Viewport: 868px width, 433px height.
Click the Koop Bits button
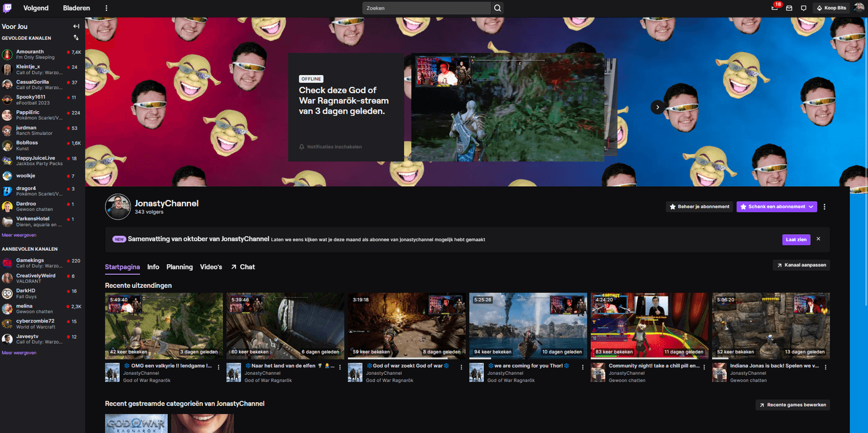(832, 8)
